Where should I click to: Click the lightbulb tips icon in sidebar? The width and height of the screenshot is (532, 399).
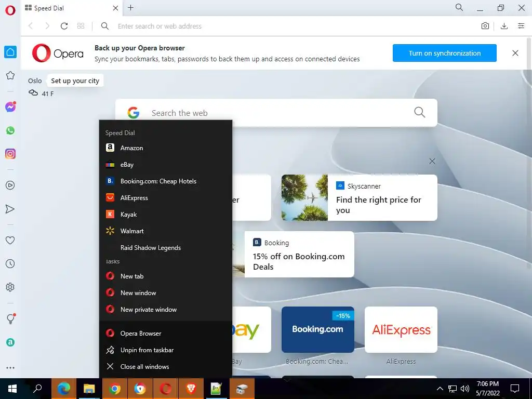(x=10, y=319)
